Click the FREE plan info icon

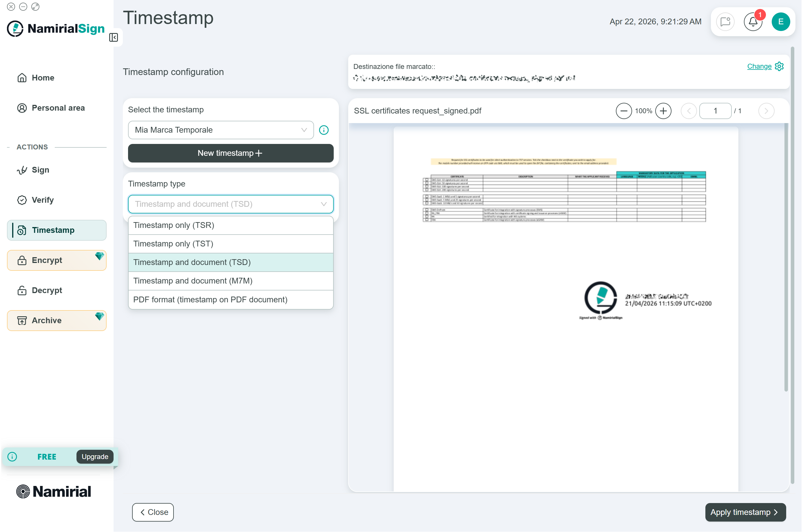(x=12, y=457)
